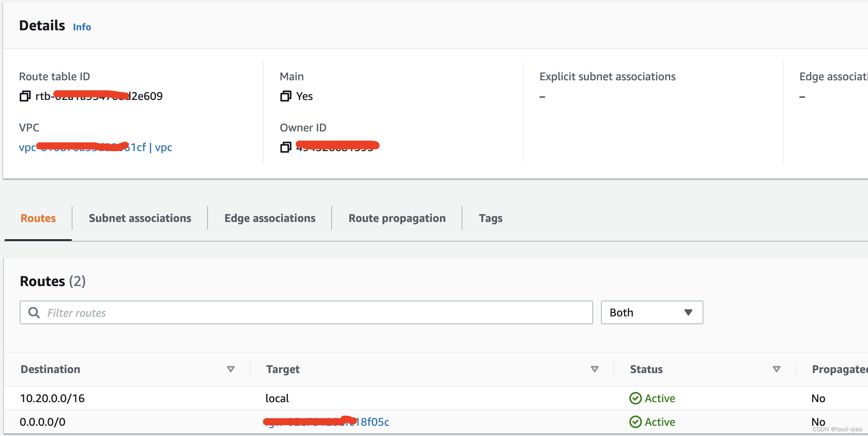Open the Both filter dropdown
This screenshot has width=868, height=436.
point(652,313)
